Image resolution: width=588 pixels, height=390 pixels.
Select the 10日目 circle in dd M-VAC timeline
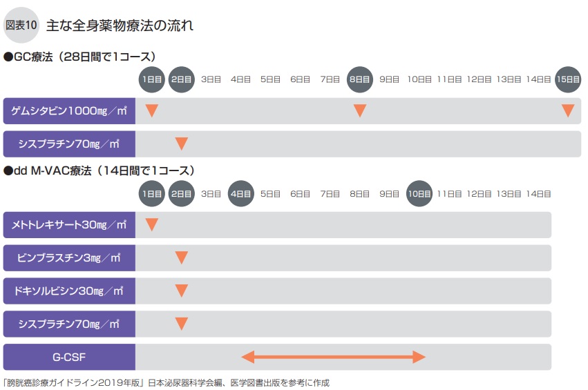tap(419, 194)
